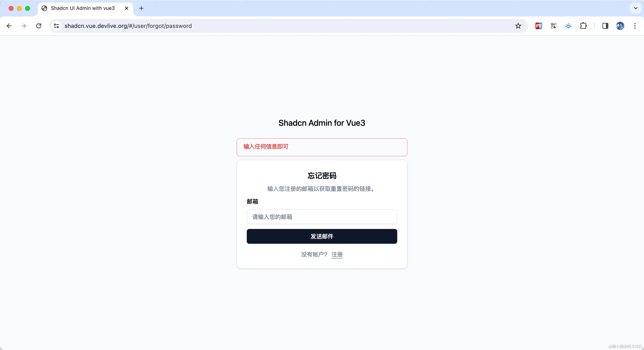Navigate back with the back arrow
This screenshot has width=644, height=350.
pos(9,26)
